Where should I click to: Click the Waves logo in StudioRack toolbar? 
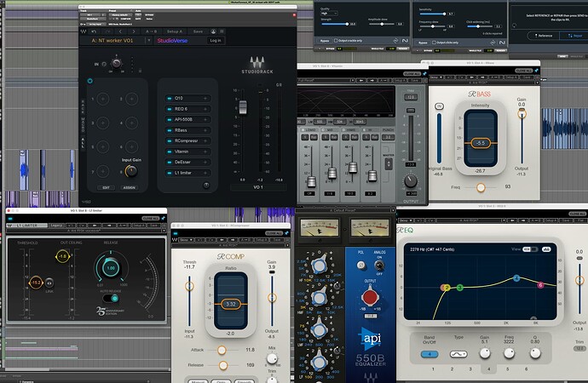tap(84, 31)
